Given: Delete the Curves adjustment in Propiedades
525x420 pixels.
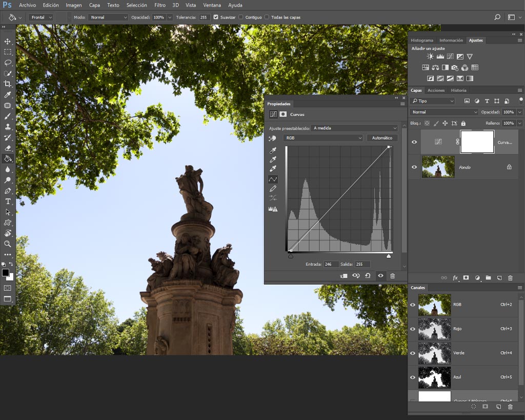Looking at the screenshot, I should coord(392,276).
